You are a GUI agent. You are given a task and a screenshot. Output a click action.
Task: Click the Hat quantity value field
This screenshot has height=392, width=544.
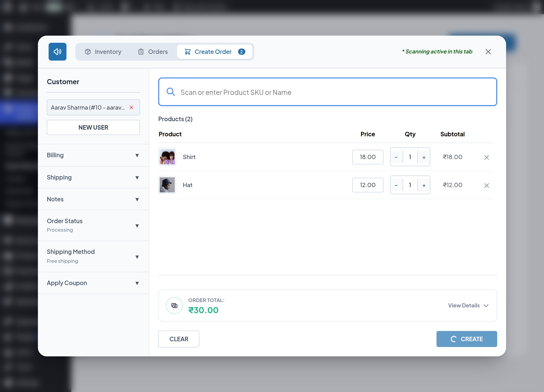[410, 185]
